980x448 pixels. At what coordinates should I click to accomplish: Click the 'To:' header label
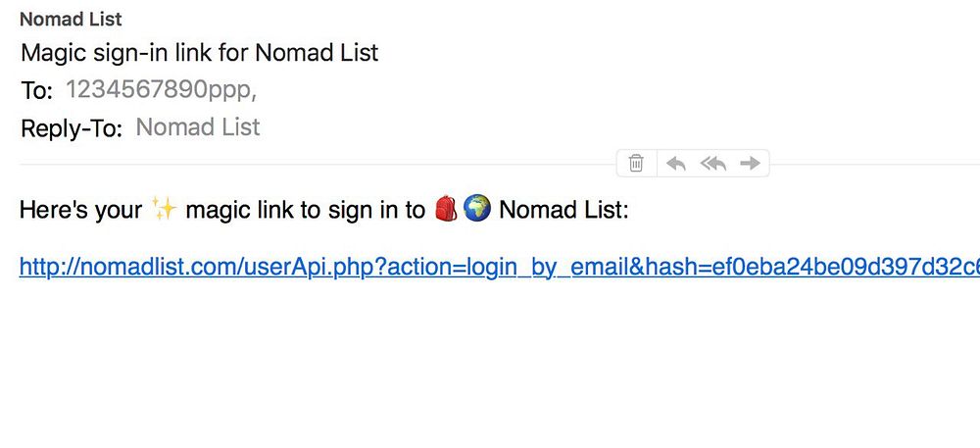37,90
